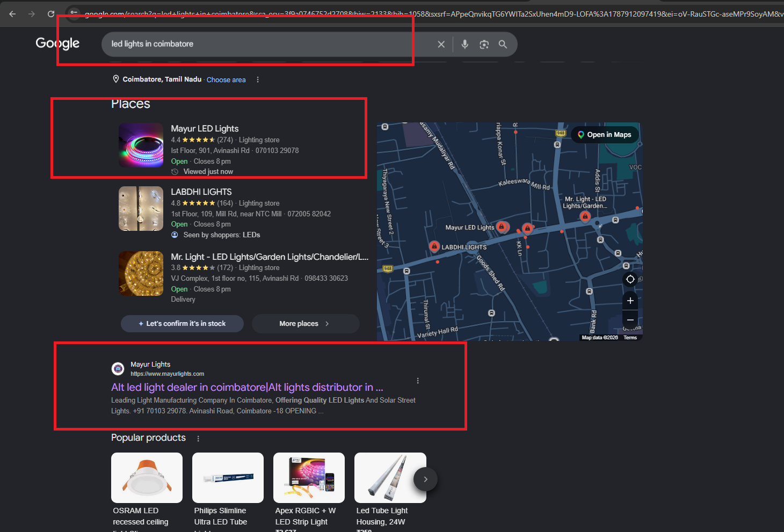This screenshot has width=784, height=532.
Task: Open Google Lens image search icon
Action: click(x=484, y=44)
